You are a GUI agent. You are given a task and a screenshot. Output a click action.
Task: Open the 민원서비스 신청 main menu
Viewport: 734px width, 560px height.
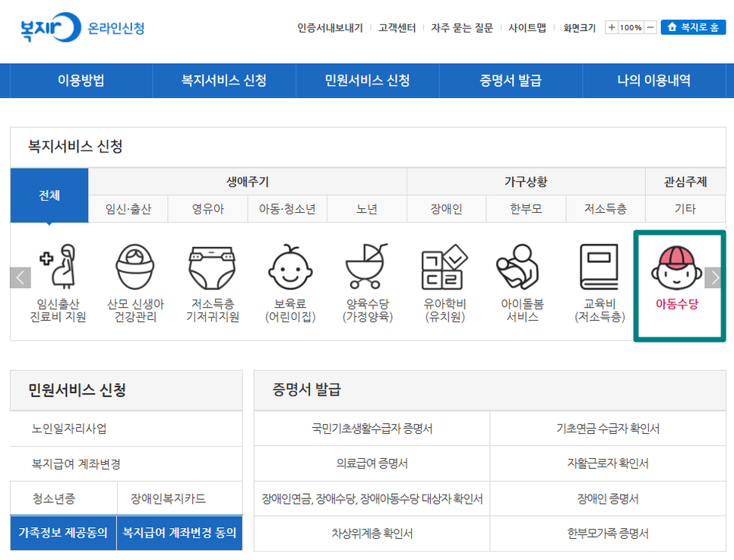[x=368, y=80]
